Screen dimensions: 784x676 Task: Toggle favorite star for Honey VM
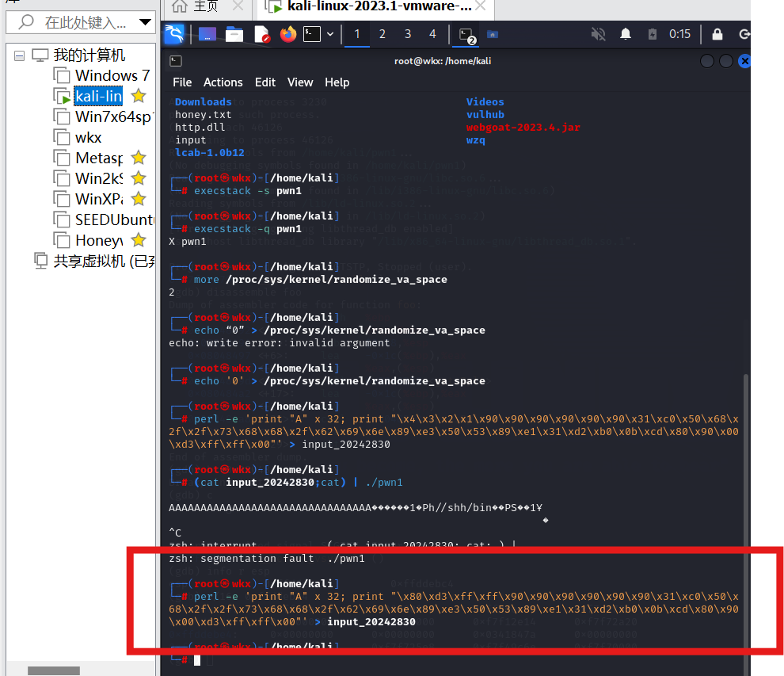point(139,240)
